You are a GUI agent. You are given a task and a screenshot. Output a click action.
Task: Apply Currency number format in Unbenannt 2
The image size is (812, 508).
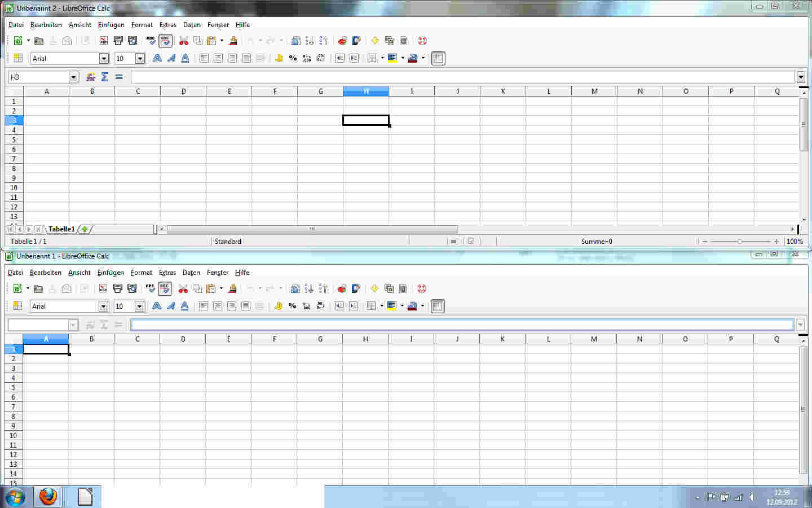(279, 58)
